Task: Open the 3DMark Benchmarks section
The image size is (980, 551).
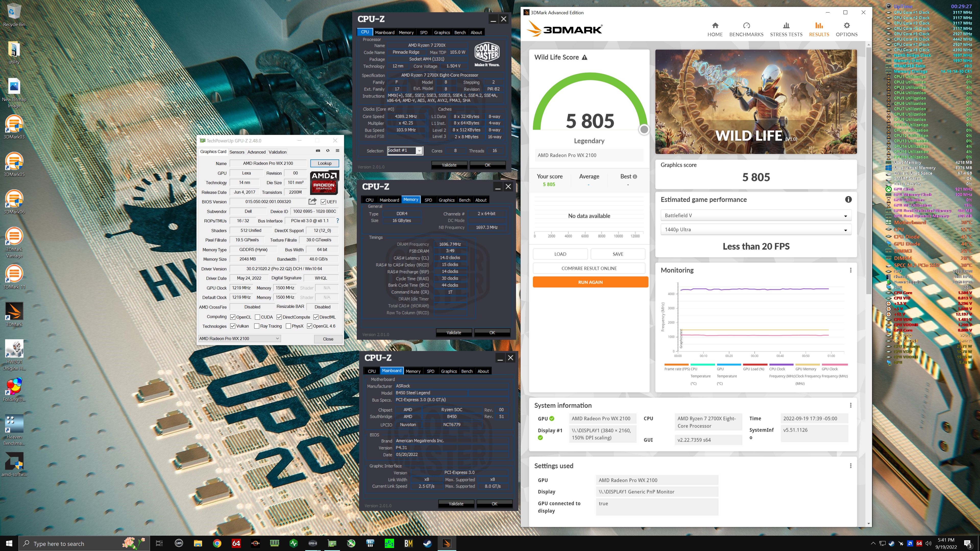Action: pos(746,29)
